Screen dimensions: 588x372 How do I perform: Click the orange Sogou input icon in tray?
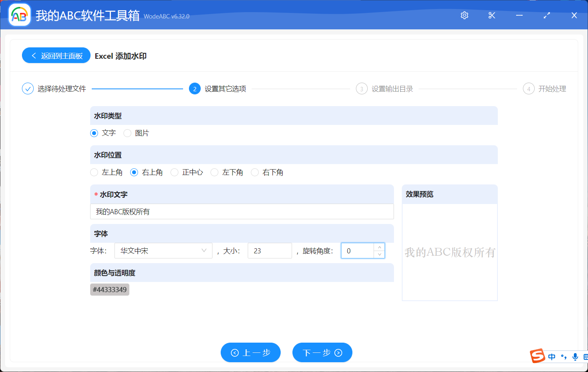coord(538,356)
